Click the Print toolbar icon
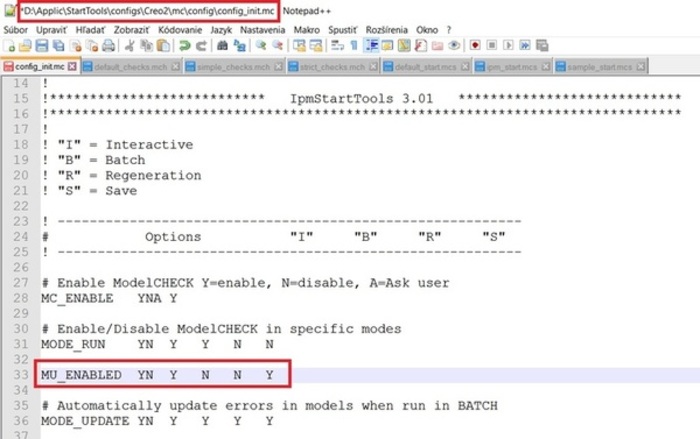Screen dimensions: 700x439 108,45
